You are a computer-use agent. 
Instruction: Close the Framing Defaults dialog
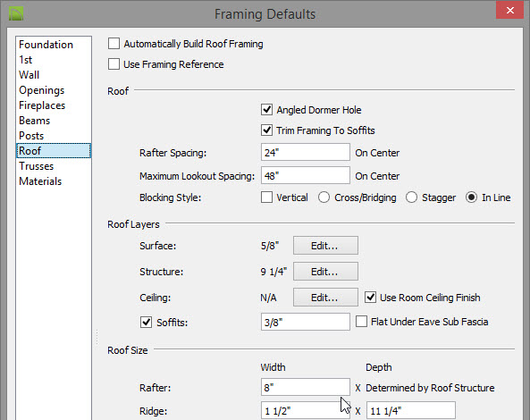[x=510, y=10]
